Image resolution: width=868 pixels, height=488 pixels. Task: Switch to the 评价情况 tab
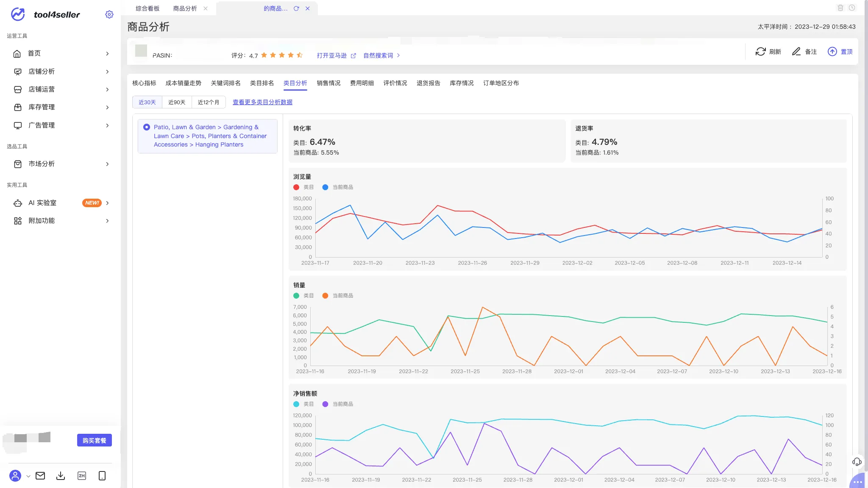click(395, 83)
